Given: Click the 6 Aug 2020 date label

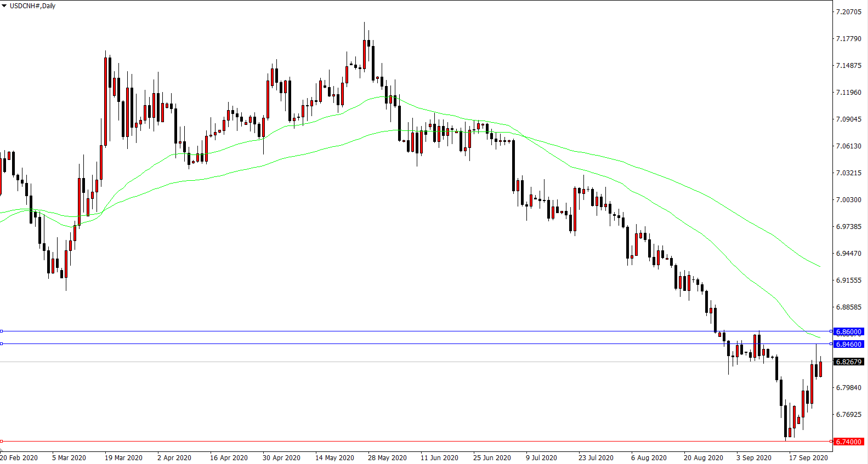Looking at the screenshot, I should coord(649,458).
